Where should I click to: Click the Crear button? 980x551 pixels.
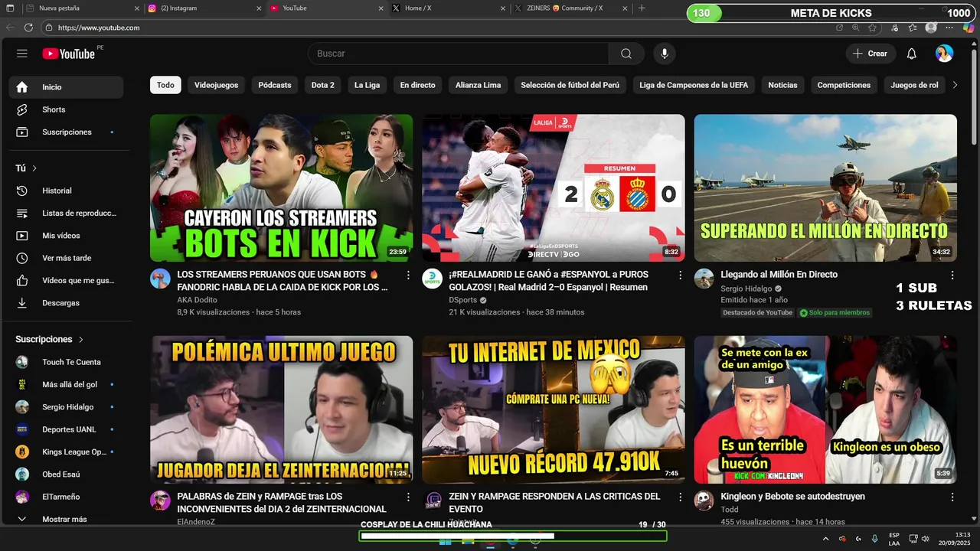(x=870, y=54)
